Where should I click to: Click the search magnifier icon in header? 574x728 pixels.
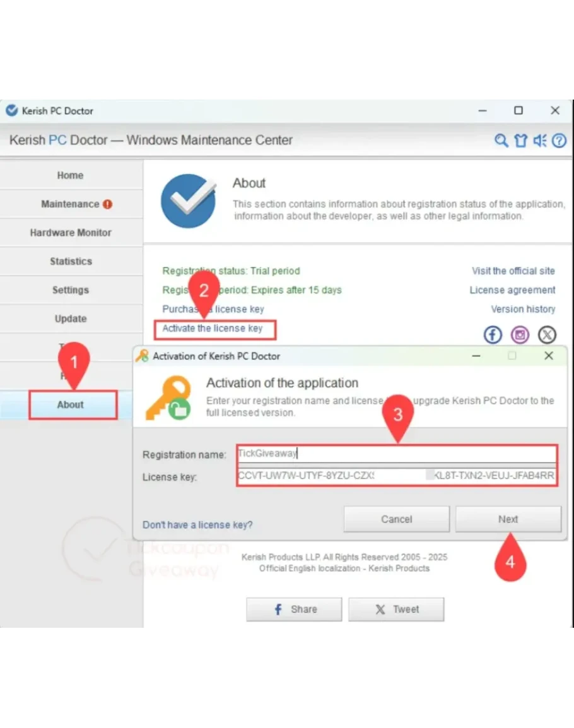click(x=501, y=141)
